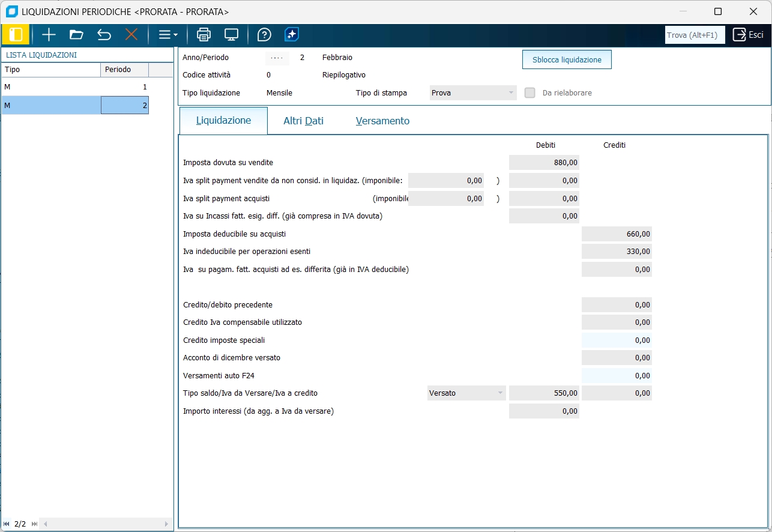The width and height of the screenshot is (772, 532).
Task: Click the blue sparkle assistant icon
Action: click(x=292, y=35)
